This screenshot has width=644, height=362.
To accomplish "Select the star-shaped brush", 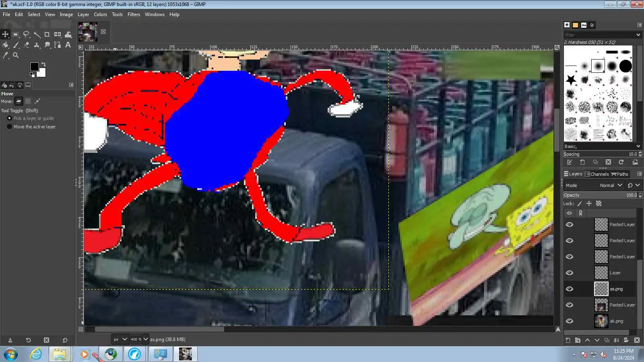I will [x=571, y=80].
